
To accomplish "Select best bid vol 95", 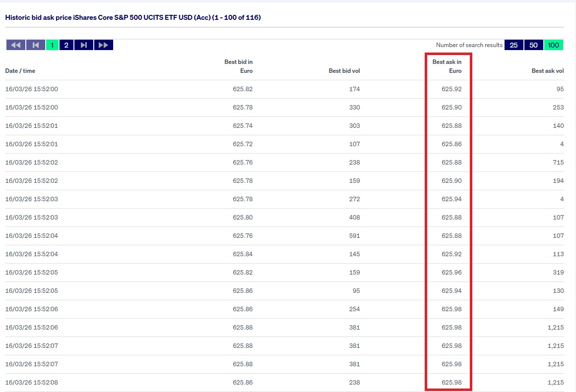I will click(x=356, y=291).
